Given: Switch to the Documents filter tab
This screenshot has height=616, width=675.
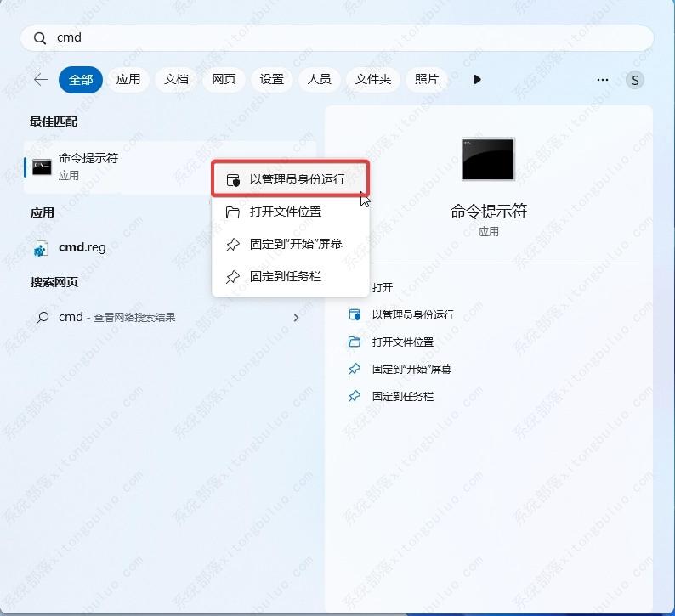Looking at the screenshot, I should pos(176,80).
